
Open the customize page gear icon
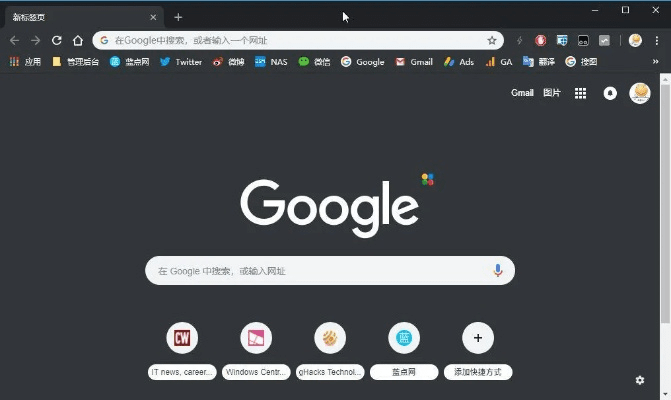[x=640, y=380]
